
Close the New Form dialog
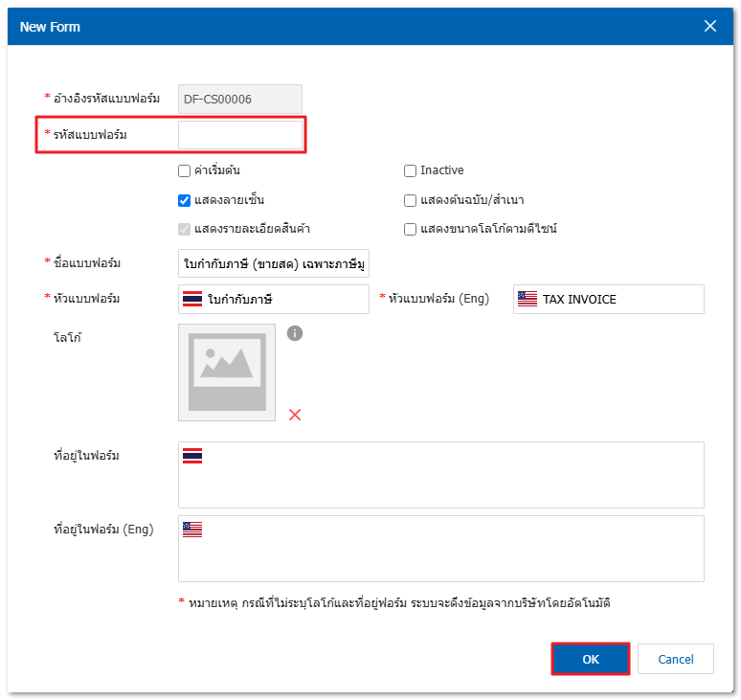tap(710, 27)
